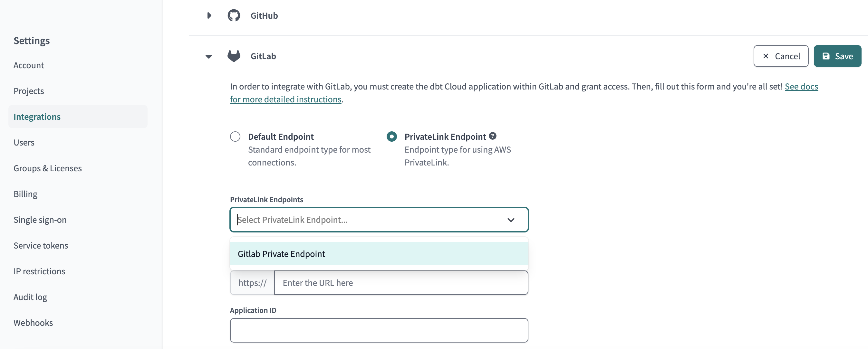868x349 pixels.
Task: Click the Save button icon
Action: [826, 56]
